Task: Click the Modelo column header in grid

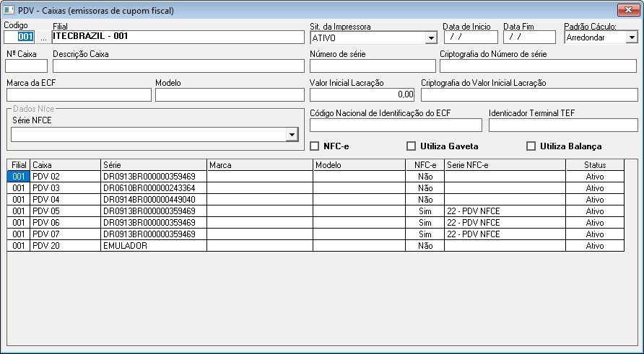Action: (360, 165)
